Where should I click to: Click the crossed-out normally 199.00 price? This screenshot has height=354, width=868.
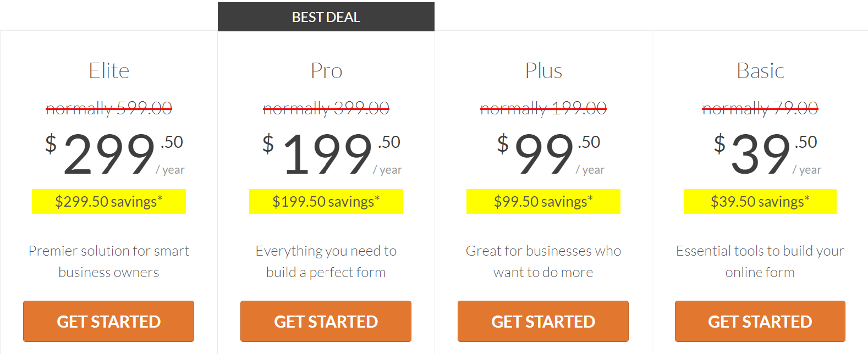(543, 108)
